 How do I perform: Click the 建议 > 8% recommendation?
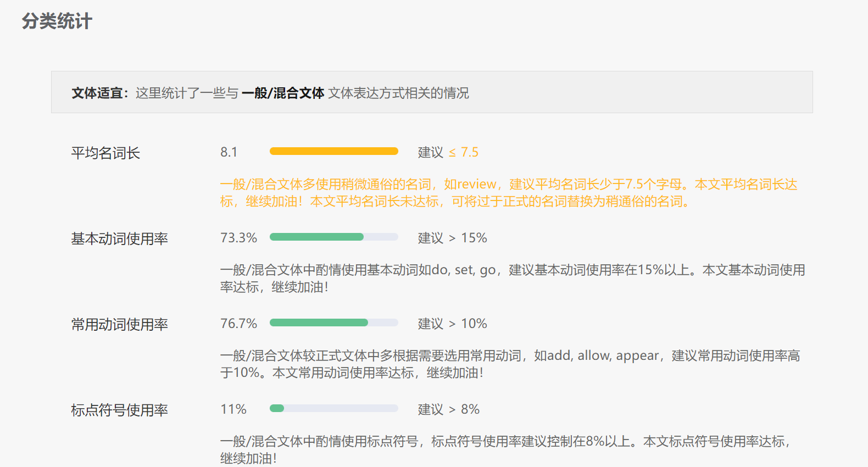(448, 409)
